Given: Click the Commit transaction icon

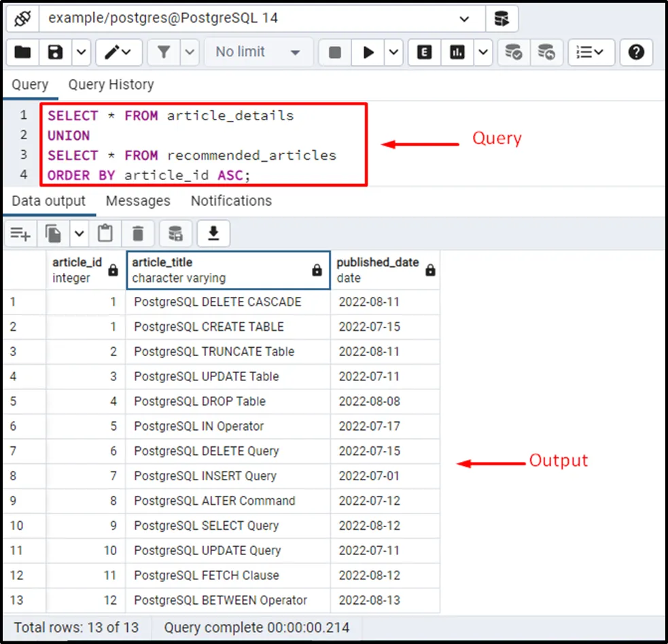Looking at the screenshot, I should tap(513, 52).
